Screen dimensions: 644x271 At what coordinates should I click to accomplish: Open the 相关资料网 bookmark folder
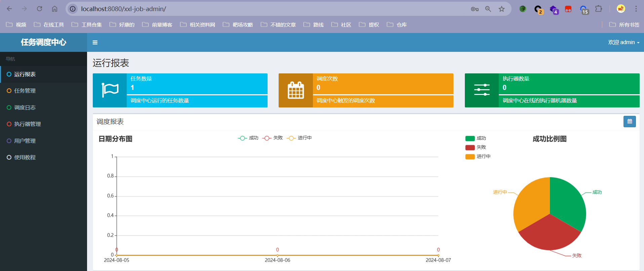(x=198, y=25)
